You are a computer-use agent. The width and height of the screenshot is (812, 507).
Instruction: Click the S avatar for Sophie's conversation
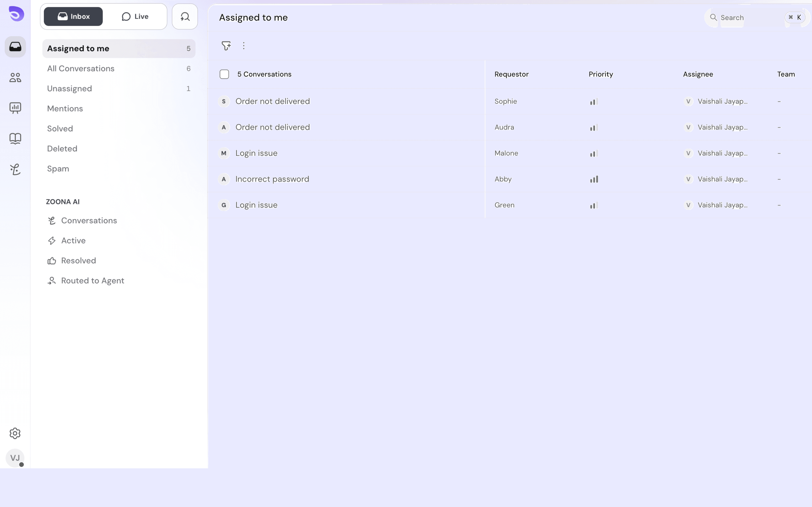[x=224, y=101]
